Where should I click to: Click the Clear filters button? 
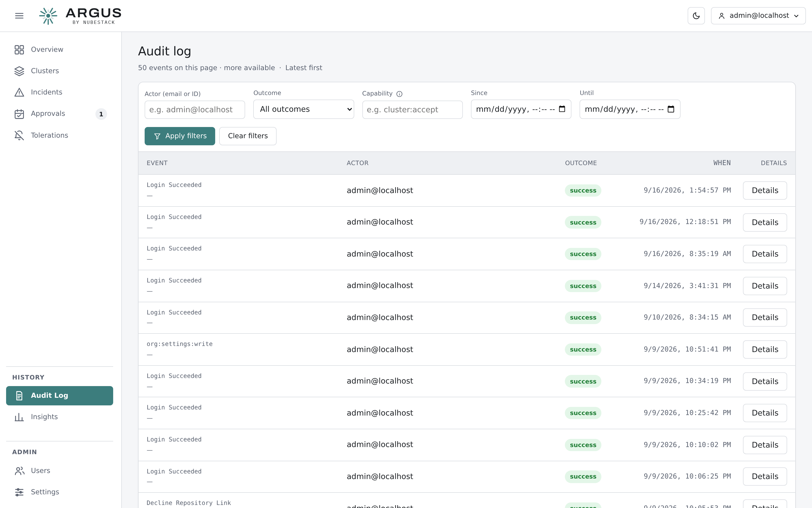click(x=248, y=136)
